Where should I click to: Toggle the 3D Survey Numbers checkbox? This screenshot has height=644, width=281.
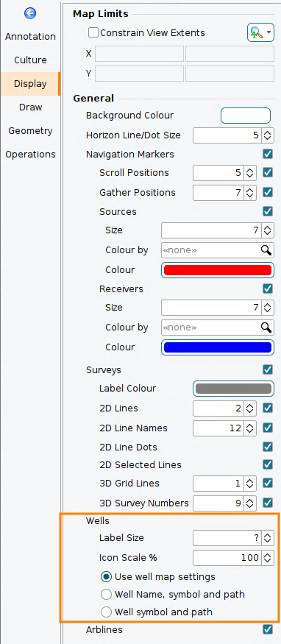point(268,502)
